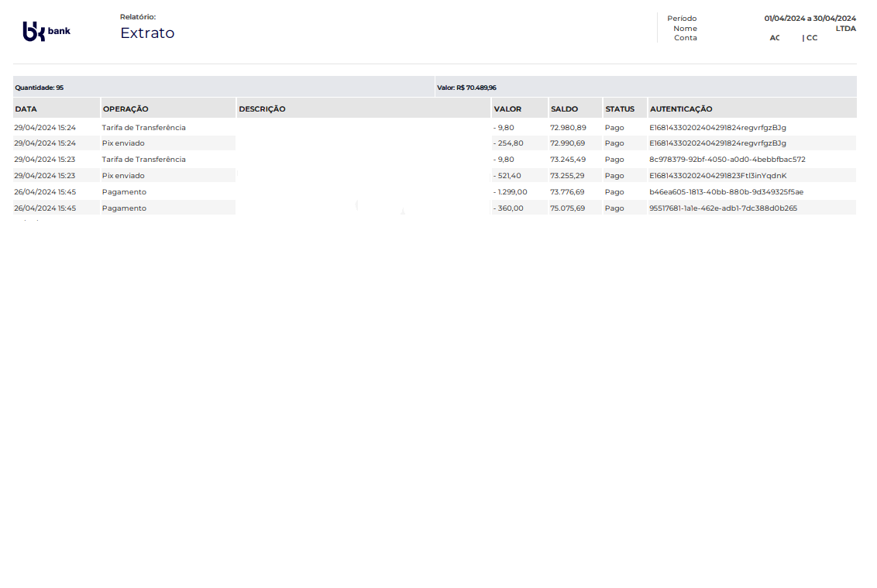Click the bank logo
Screen dimensions: 877x588
[x=46, y=31]
